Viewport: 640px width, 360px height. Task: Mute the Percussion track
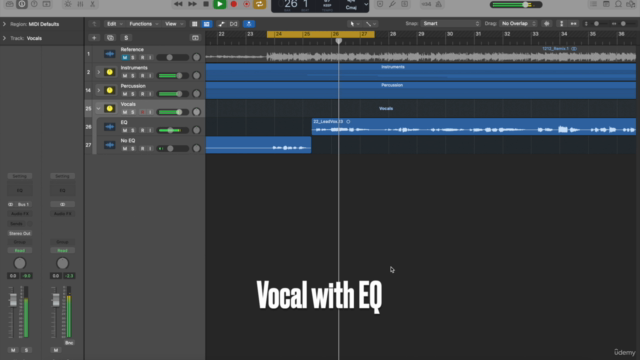(124, 94)
